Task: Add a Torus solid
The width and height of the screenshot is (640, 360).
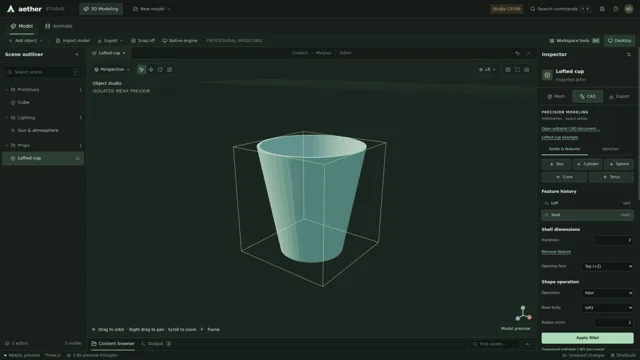Action: pos(611,177)
